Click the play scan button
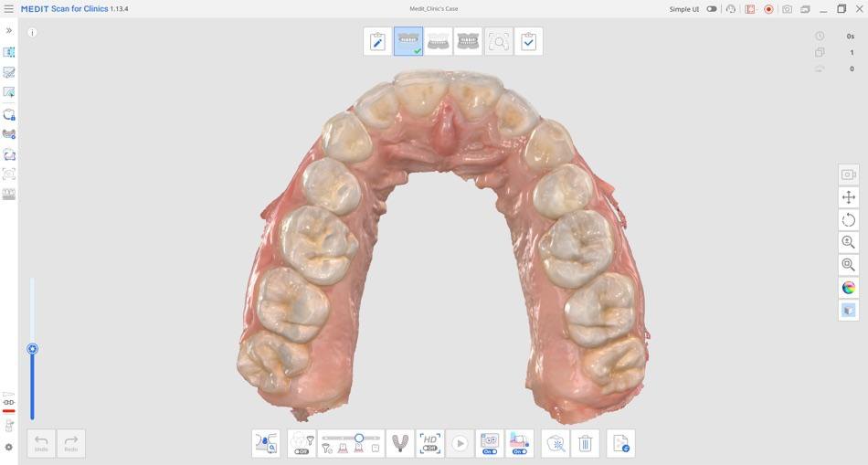Image resolution: width=868 pixels, height=465 pixels. (460, 443)
